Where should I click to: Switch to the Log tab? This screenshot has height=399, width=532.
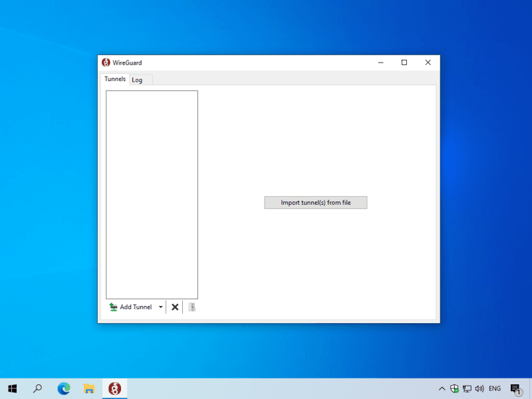tap(138, 80)
